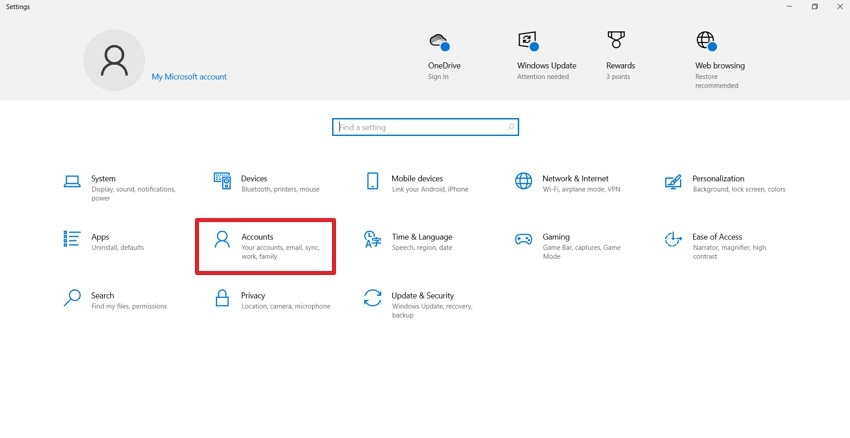Click the Gaming controller icon
This screenshot has width=850, height=438.
pyautogui.click(x=523, y=239)
